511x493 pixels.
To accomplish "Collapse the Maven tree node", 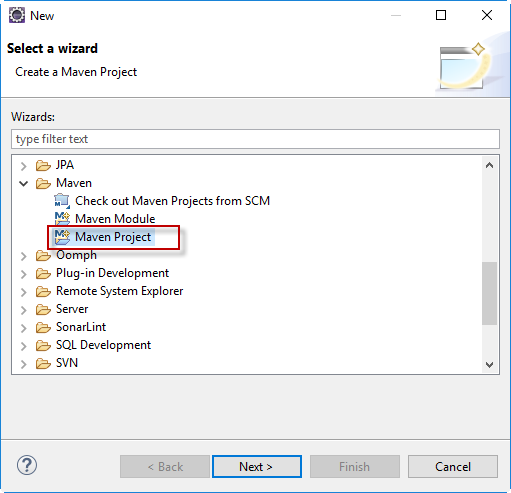I will pos(24,183).
